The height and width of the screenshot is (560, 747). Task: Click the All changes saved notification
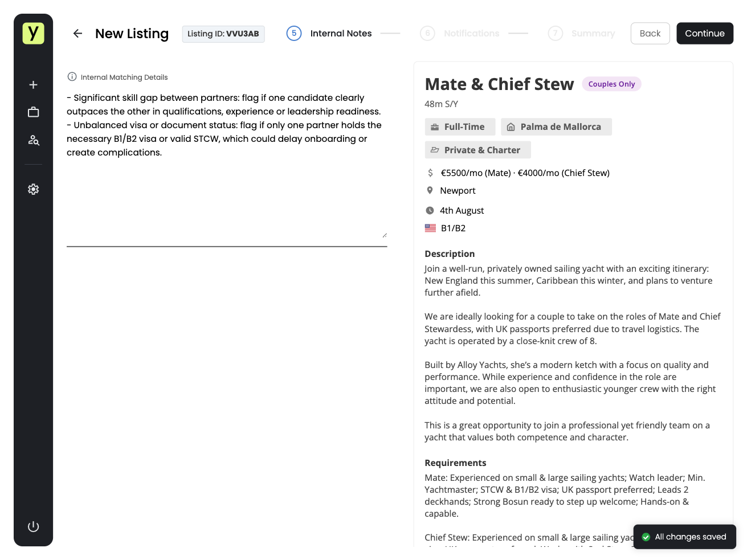[x=684, y=537]
